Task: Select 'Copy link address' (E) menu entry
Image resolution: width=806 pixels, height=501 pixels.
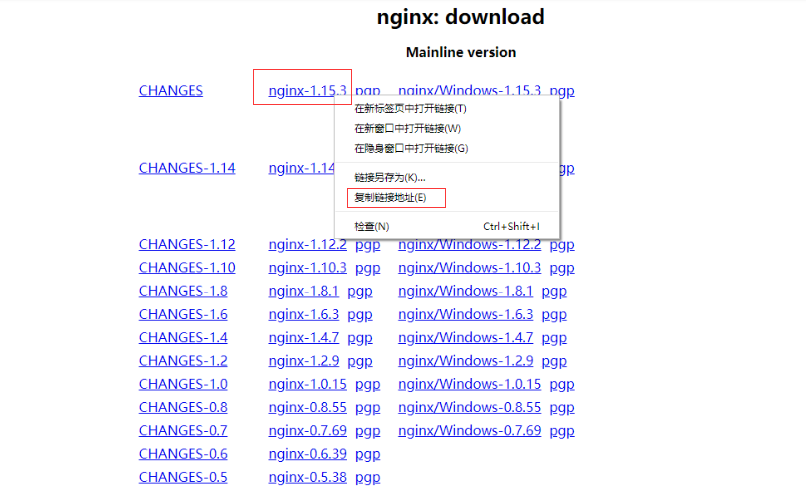Action: 390,198
